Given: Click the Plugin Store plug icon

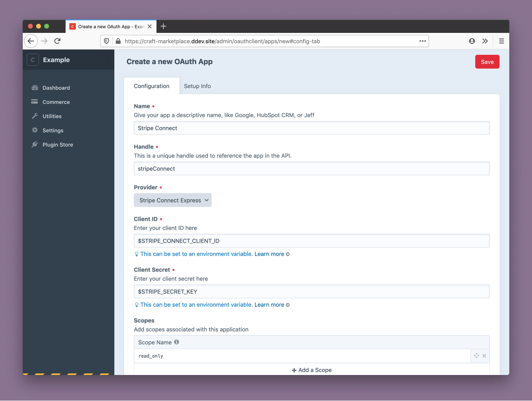Looking at the screenshot, I should (35, 144).
